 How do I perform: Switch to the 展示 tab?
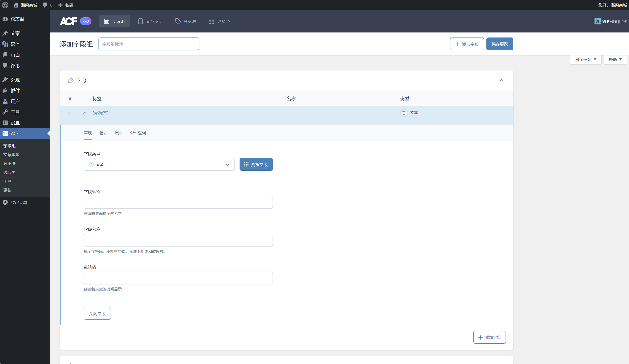point(119,133)
